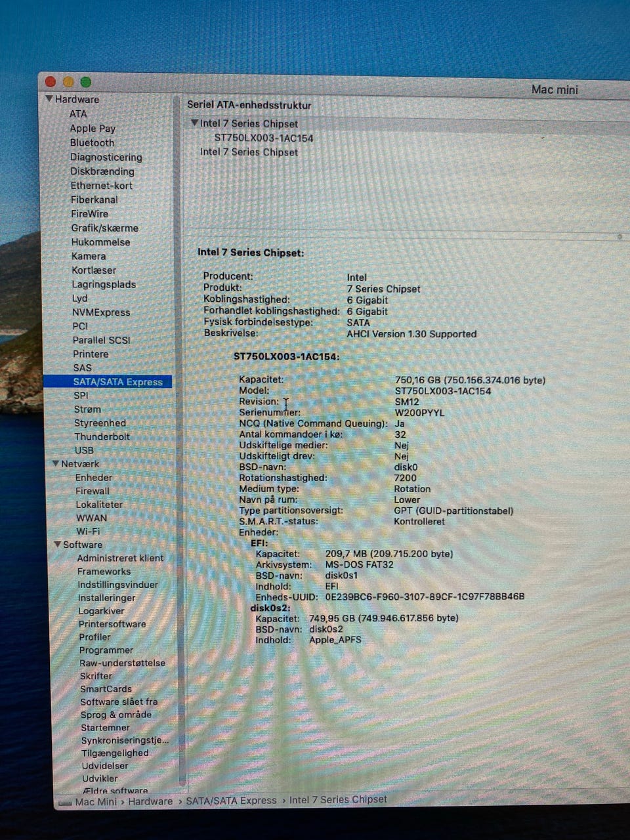
Task: Click Hardware in the bottom path bar
Action: tap(150, 801)
